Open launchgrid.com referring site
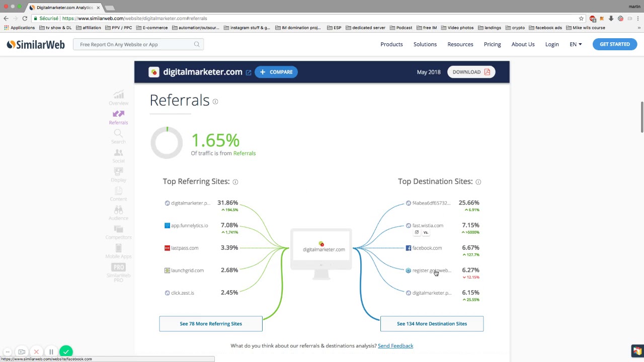Viewport: 644px width, 362px height. pyautogui.click(x=187, y=270)
